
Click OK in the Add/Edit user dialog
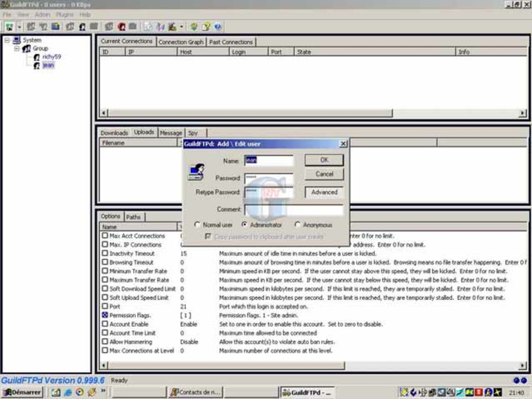(324, 160)
